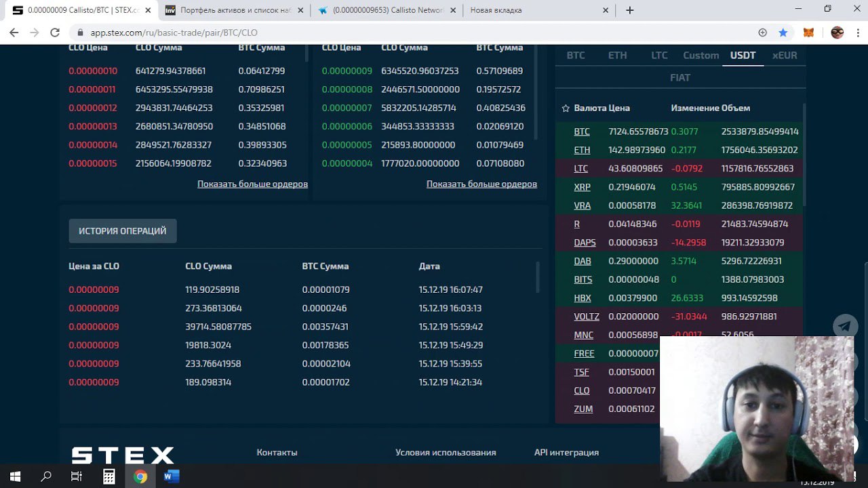868x488 pixels.
Task: Select the BTC market tab
Action: pyautogui.click(x=576, y=56)
